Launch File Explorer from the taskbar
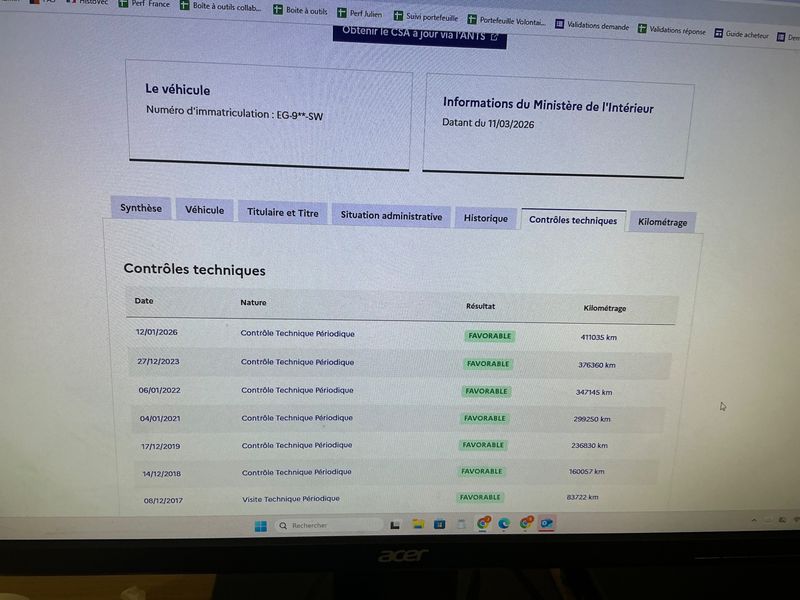 pyautogui.click(x=418, y=524)
